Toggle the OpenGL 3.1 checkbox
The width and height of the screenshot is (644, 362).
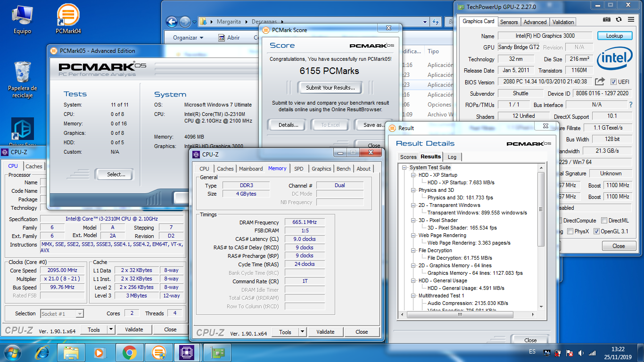click(596, 231)
